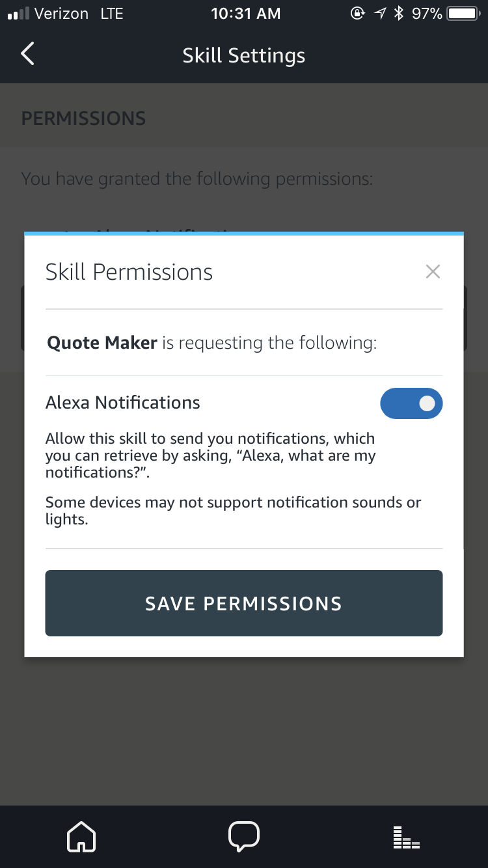Tap the Home icon in the bottom bar

pos(81,836)
